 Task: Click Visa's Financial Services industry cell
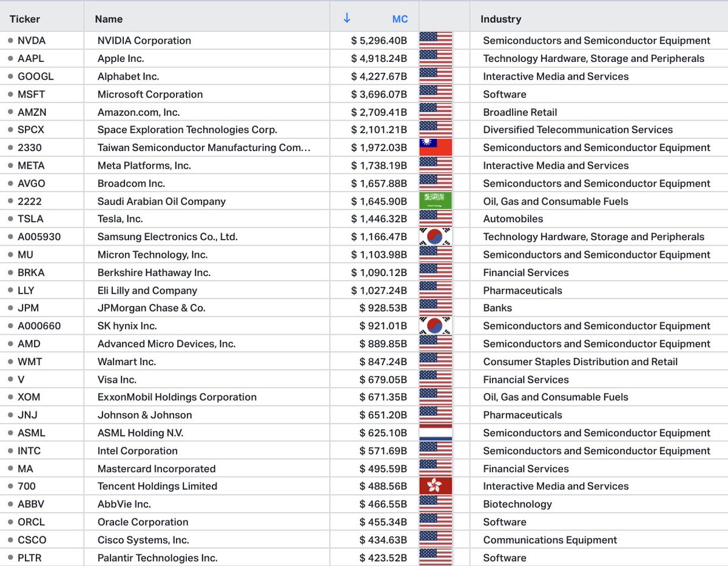point(526,379)
